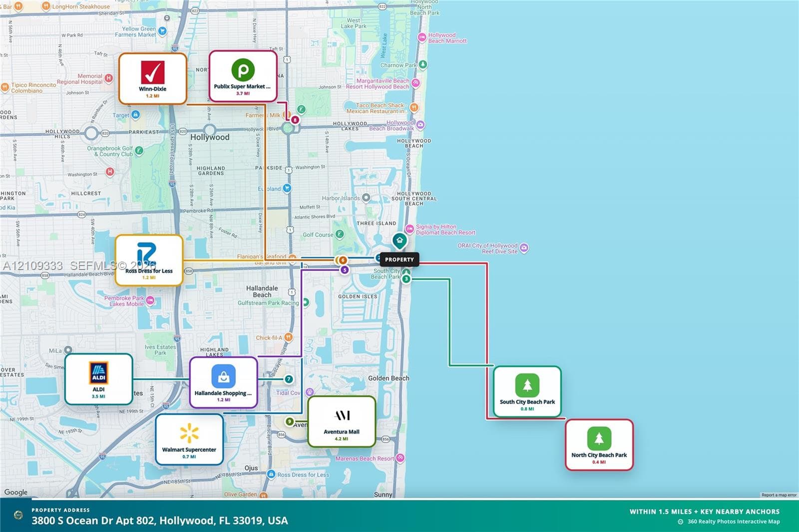Open the Publix Super Market card

[x=243, y=76]
